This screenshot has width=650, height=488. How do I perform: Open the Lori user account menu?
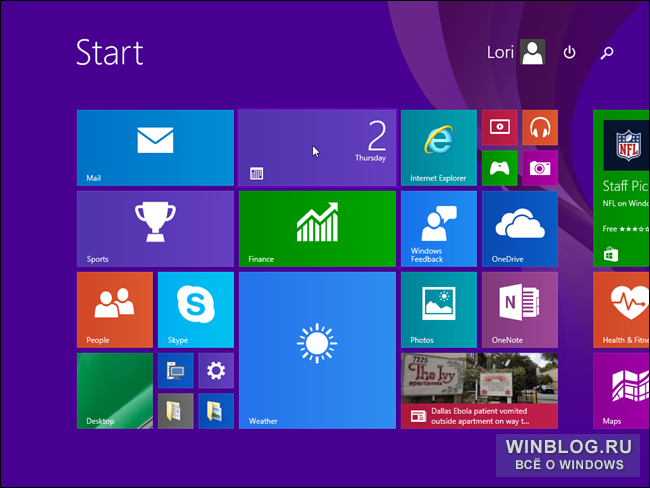click(516, 52)
